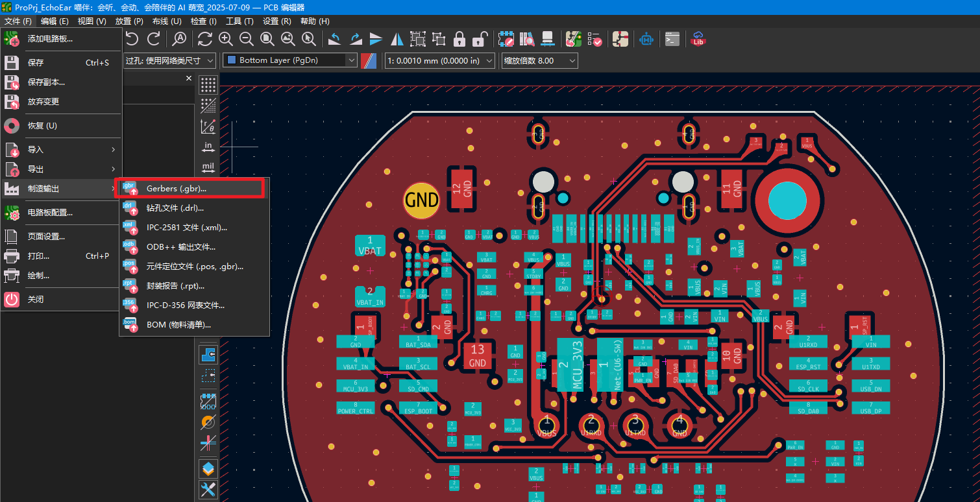Click the Mirror horizontally icon

(397, 39)
